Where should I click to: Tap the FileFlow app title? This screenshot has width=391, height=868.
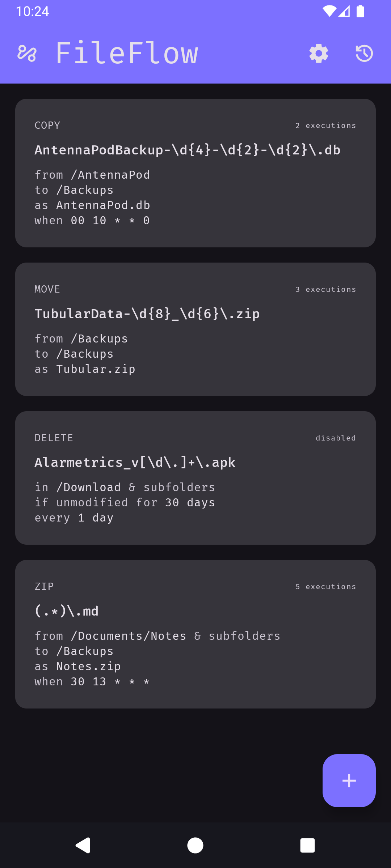(127, 54)
